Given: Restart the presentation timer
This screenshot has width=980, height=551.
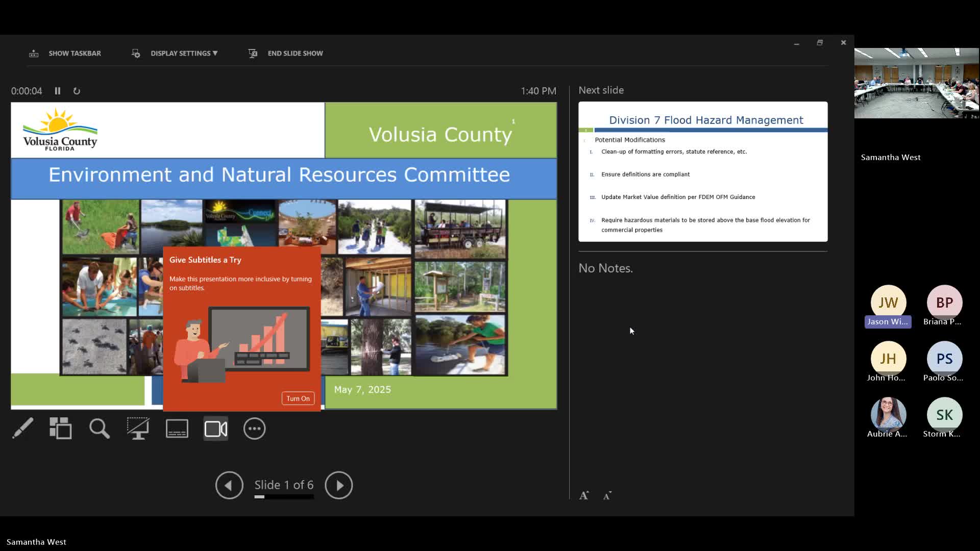Looking at the screenshot, I should pos(77,91).
